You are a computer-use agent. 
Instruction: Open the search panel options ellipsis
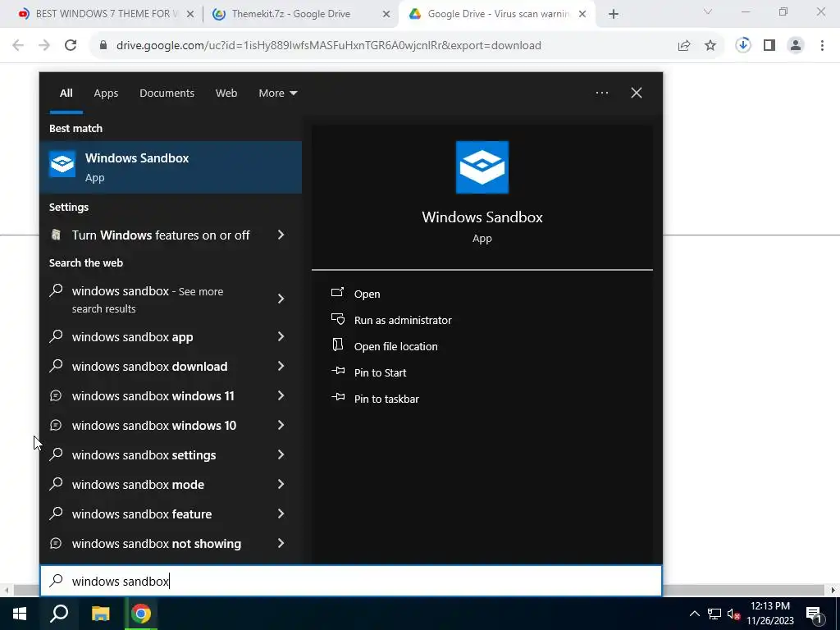(601, 93)
